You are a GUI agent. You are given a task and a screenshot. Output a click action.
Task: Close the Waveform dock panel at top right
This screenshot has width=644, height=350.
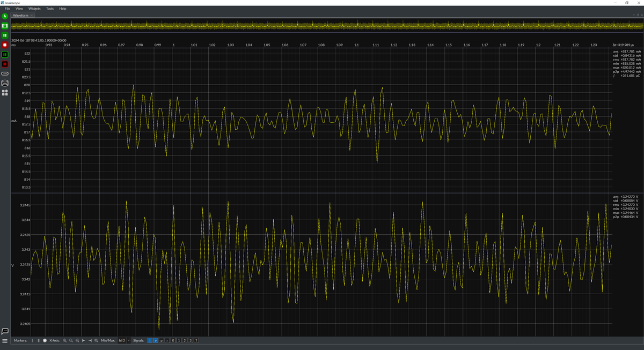(642, 15)
